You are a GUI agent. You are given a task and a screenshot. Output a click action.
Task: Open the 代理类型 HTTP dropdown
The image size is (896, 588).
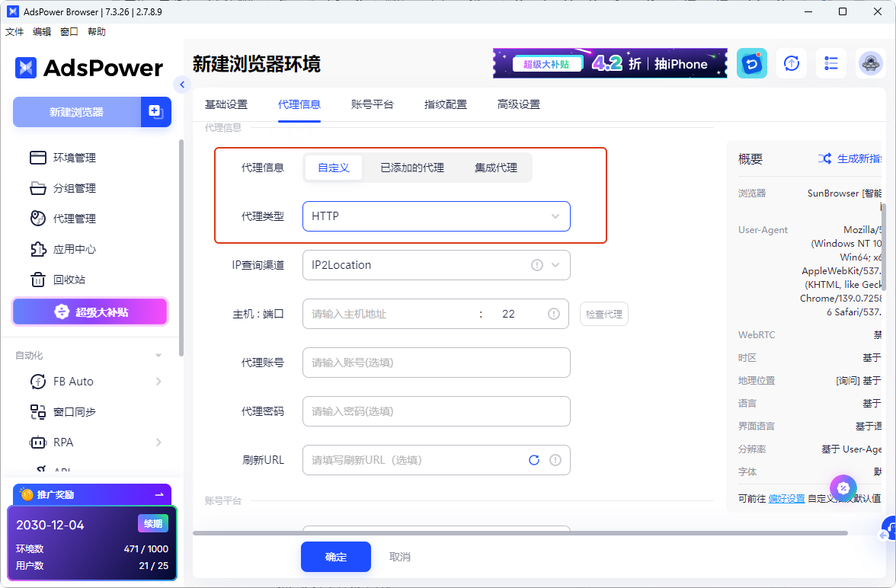pyautogui.click(x=436, y=216)
